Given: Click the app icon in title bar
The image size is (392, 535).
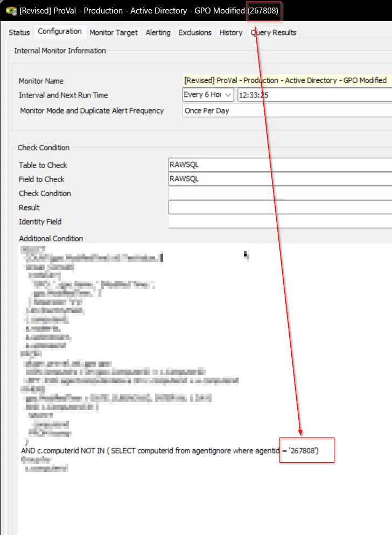Looking at the screenshot, I should 11,11.
